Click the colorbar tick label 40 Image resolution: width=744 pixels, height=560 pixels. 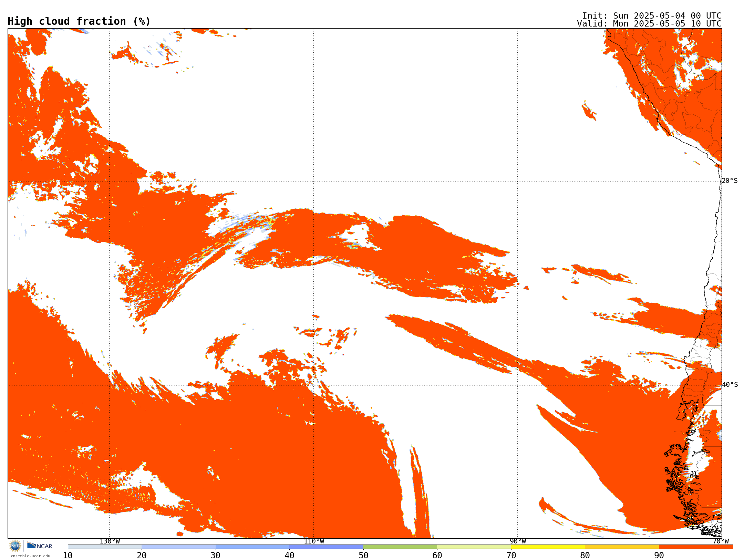point(289,556)
